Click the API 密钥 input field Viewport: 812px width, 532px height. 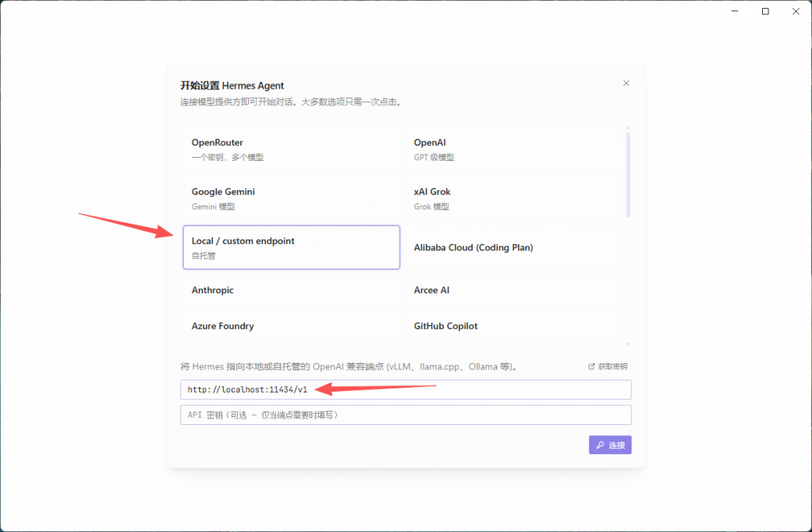[405, 415]
